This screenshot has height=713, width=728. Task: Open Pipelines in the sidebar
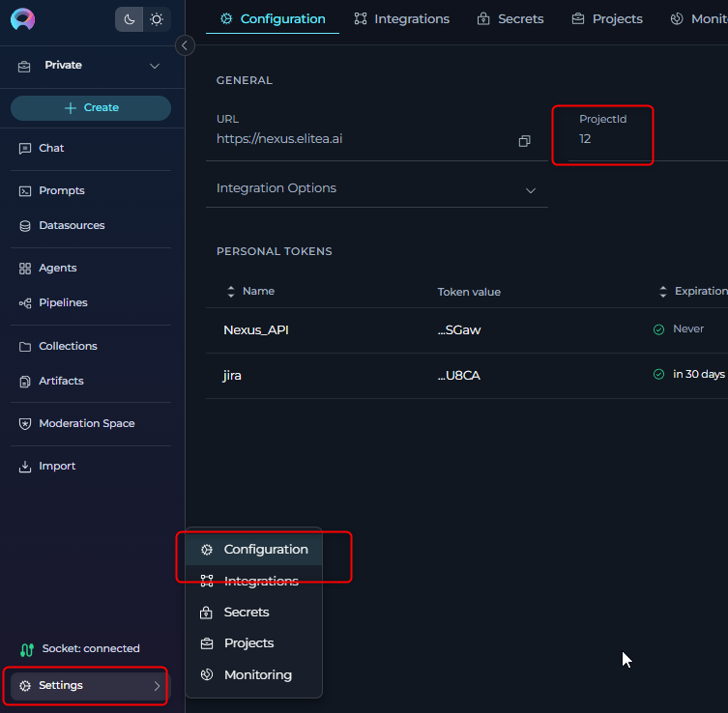(x=63, y=302)
